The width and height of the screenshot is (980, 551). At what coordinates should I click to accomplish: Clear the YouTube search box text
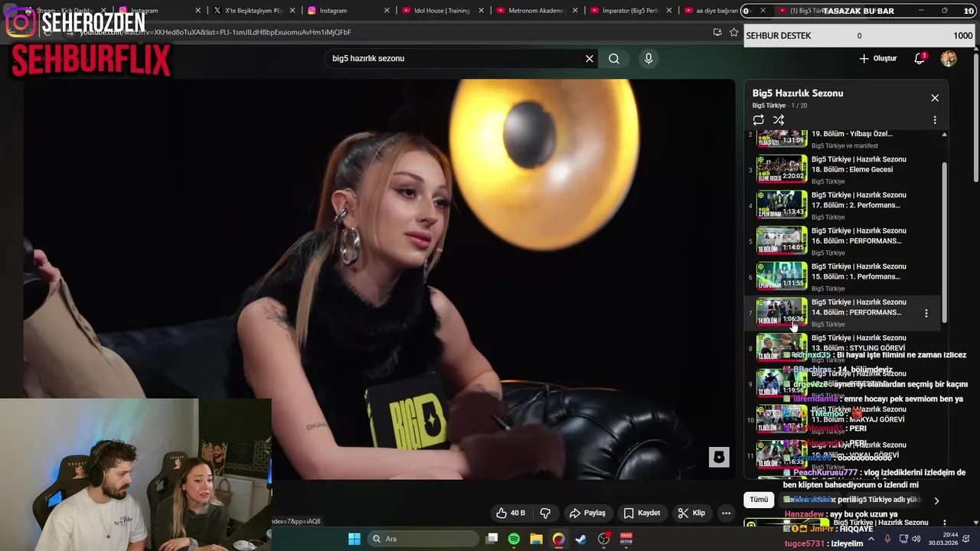(590, 58)
